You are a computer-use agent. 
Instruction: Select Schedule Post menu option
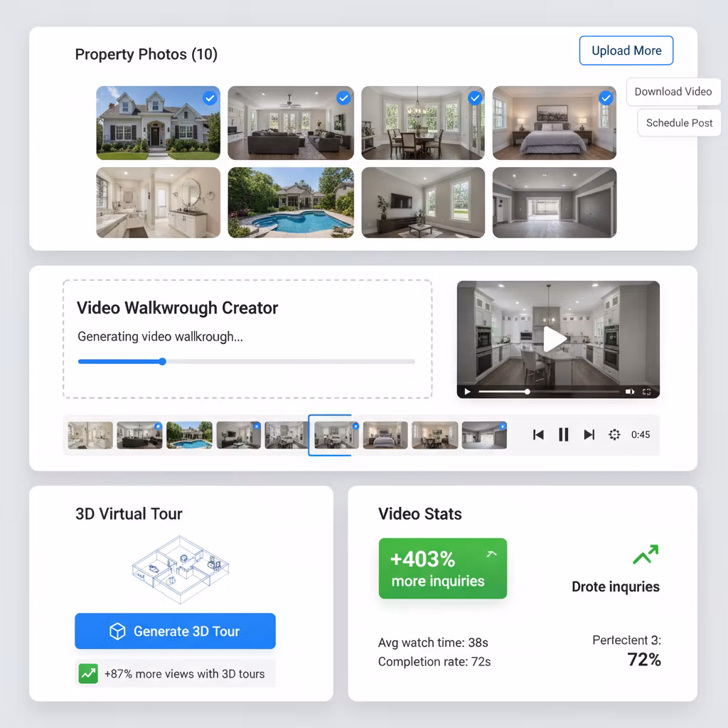[x=679, y=123]
